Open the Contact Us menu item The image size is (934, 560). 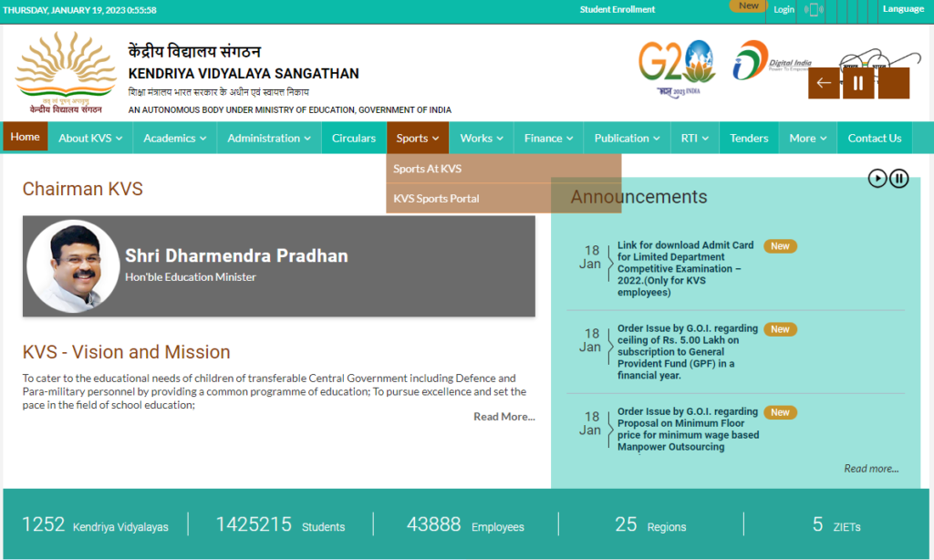coord(874,138)
